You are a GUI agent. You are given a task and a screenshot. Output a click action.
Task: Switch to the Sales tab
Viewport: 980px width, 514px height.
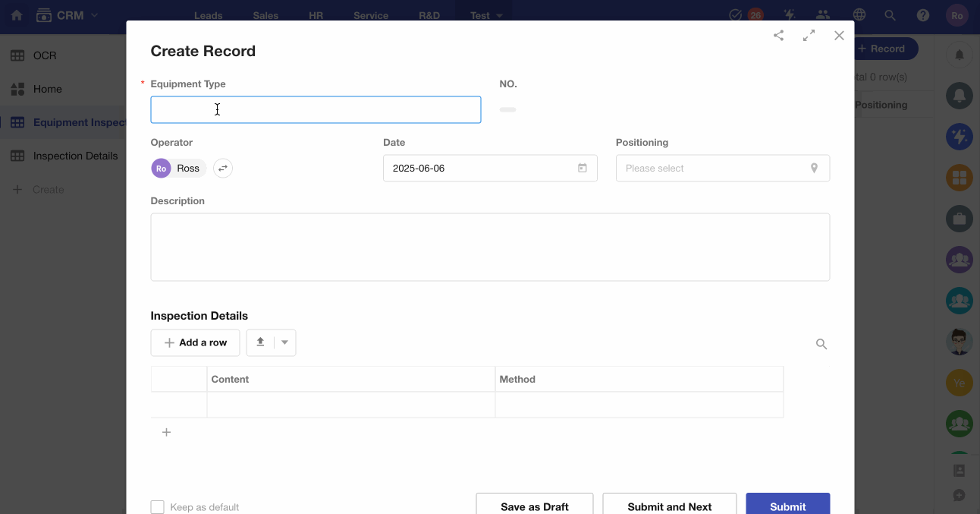click(265, 15)
